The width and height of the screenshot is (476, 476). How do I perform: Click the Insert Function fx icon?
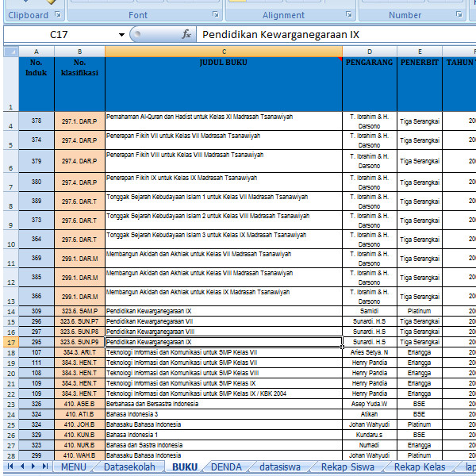[x=186, y=34]
